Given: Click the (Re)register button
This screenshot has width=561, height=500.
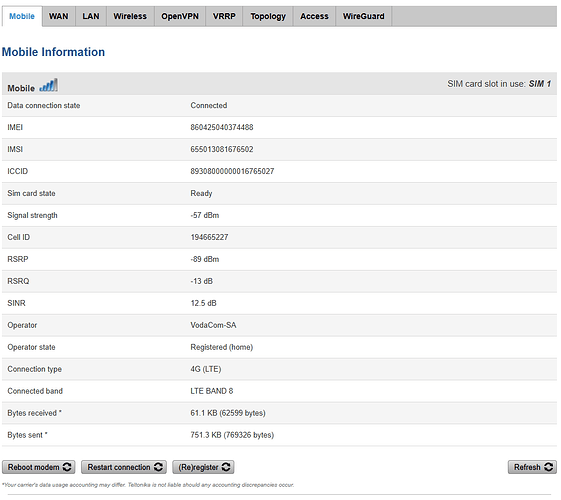Looking at the screenshot, I should point(203,467).
